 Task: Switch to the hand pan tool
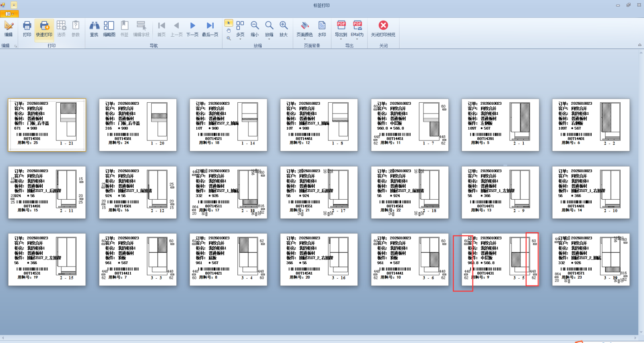point(229,31)
